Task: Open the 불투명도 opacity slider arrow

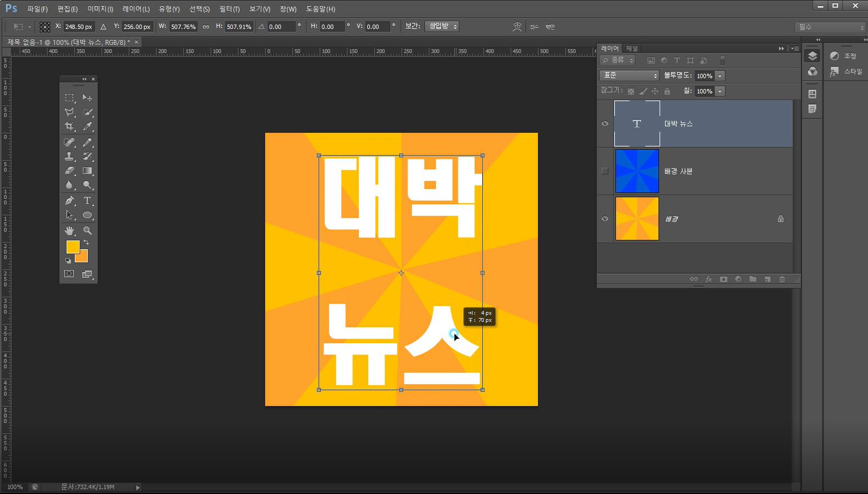Action: (x=720, y=76)
